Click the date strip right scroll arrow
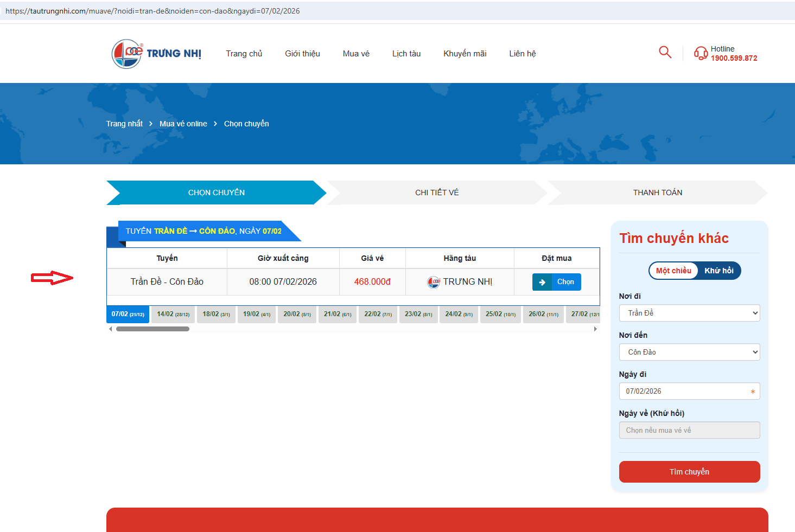This screenshot has height=532, width=795. (x=595, y=329)
